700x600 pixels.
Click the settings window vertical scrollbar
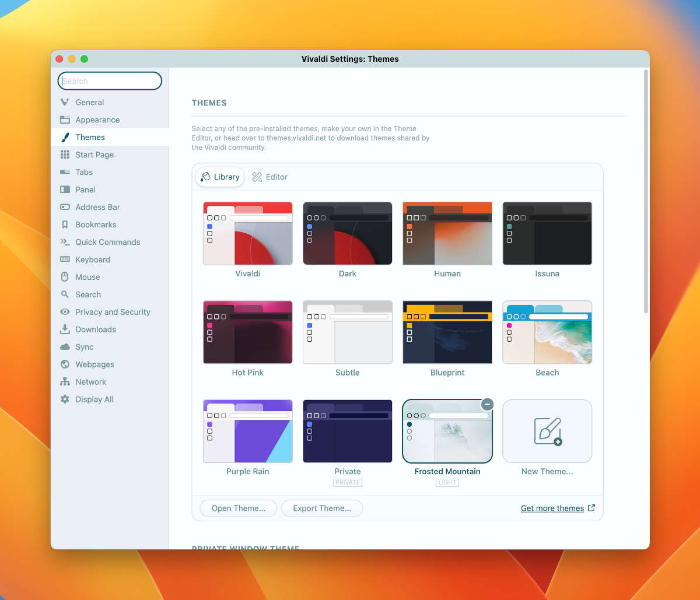(x=646, y=192)
